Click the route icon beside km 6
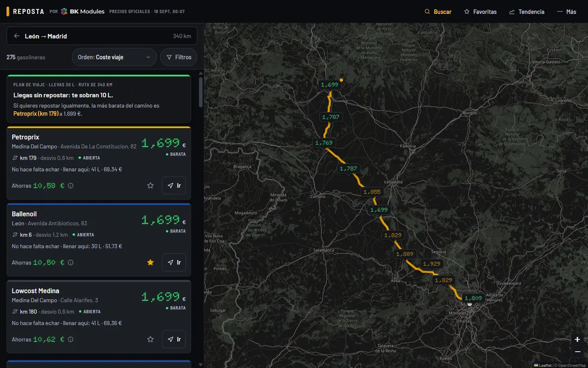The width and height of the screenshot is (588, 368). 15,235
